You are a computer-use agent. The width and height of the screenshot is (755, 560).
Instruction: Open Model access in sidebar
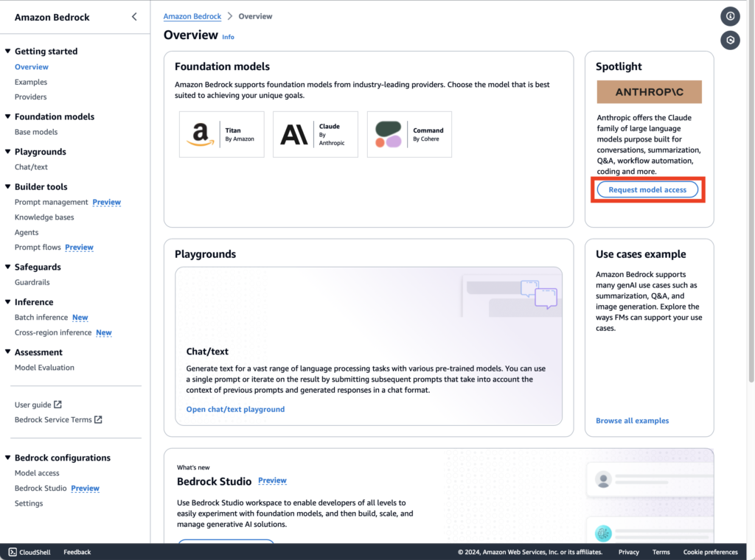pyautogui.click(x=37, y=473)
